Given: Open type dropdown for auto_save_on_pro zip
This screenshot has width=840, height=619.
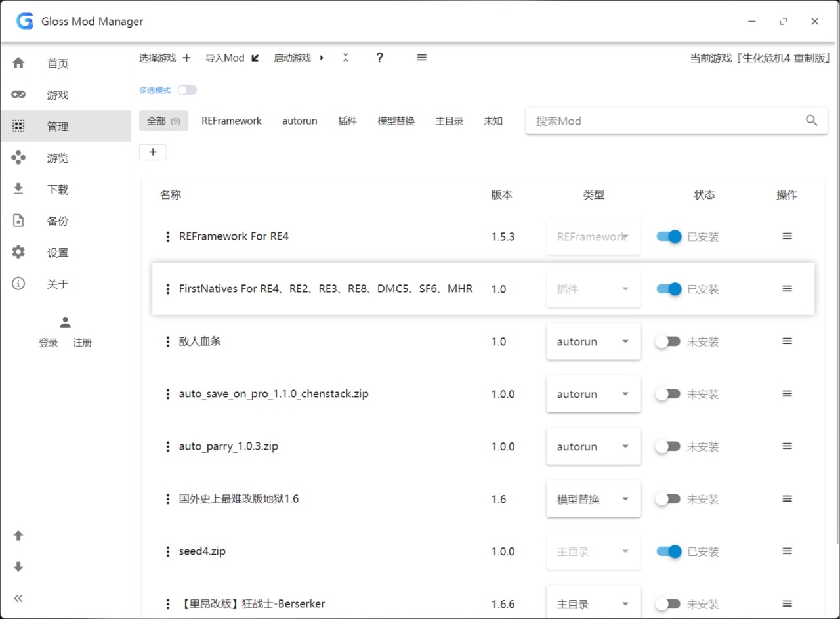Looking at the screenshot, I should [593, 394].
